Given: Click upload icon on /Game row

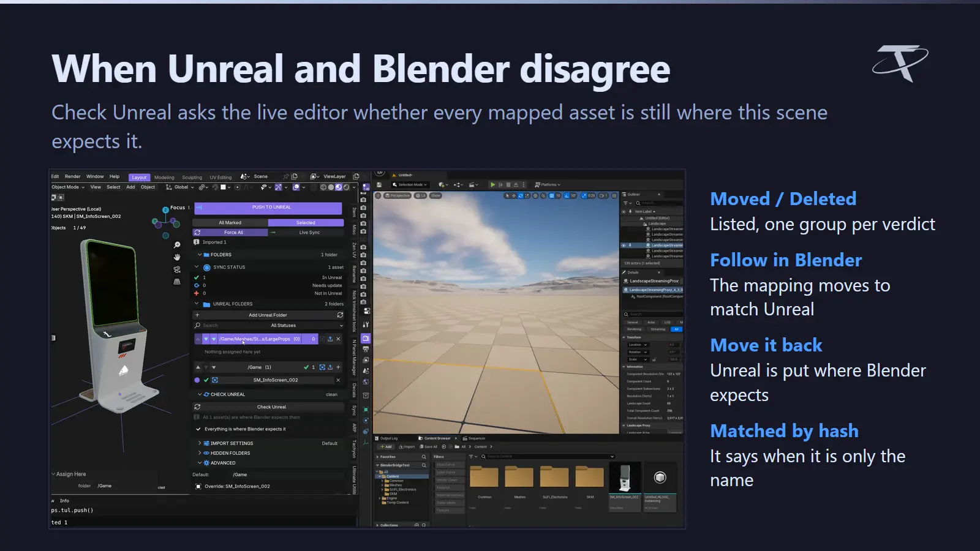Looking at the screenshot, I should tap(330, 367).
